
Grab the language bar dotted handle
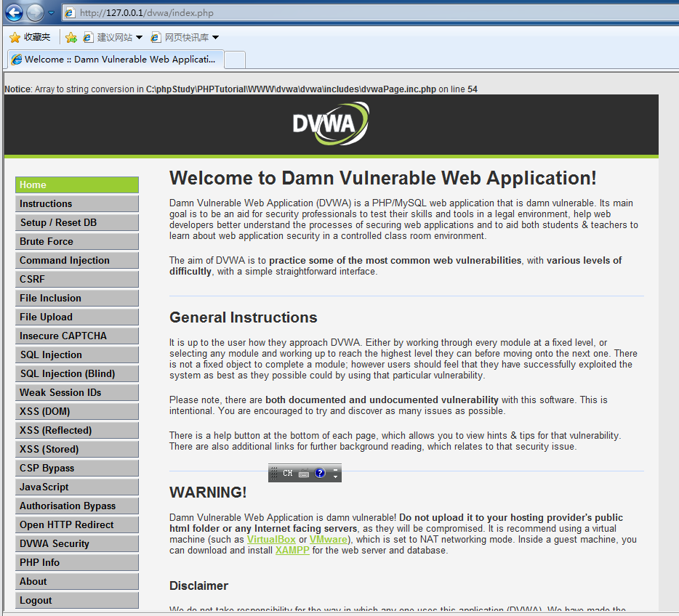click(x=273, y=473)
